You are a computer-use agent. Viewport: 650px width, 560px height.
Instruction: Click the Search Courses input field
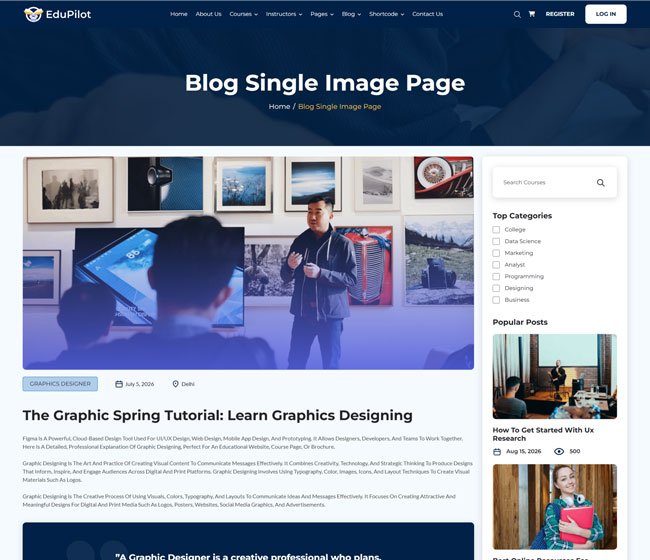click(555, 183)
